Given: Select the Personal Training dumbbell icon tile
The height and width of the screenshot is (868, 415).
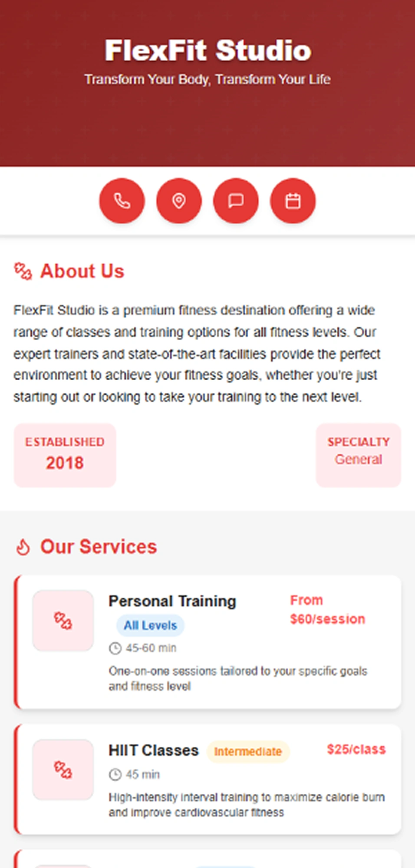Looking at the screenshot, I should click(x=63, y=621).
